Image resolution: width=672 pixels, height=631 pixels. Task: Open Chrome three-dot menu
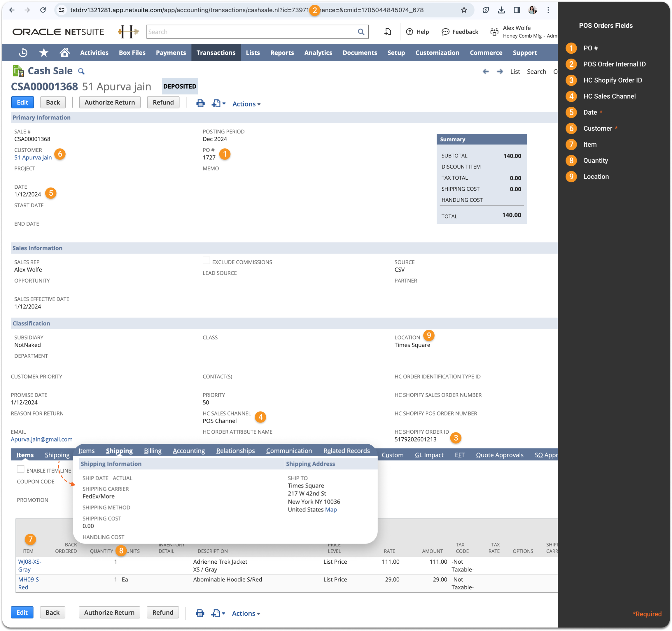[x=548, y=10]
